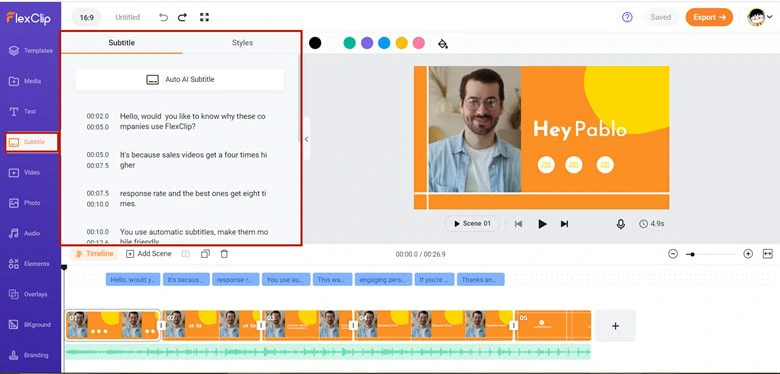The image size is (780, 374).
Task: Click the Auto AI Subtitle button
Action: tap(180, 80)
